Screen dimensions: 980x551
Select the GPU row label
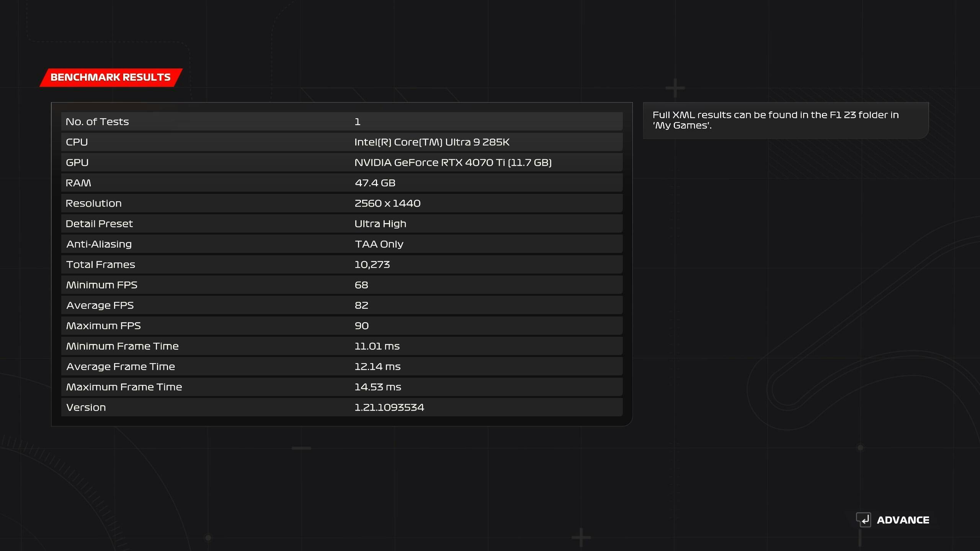coord(77,163)
